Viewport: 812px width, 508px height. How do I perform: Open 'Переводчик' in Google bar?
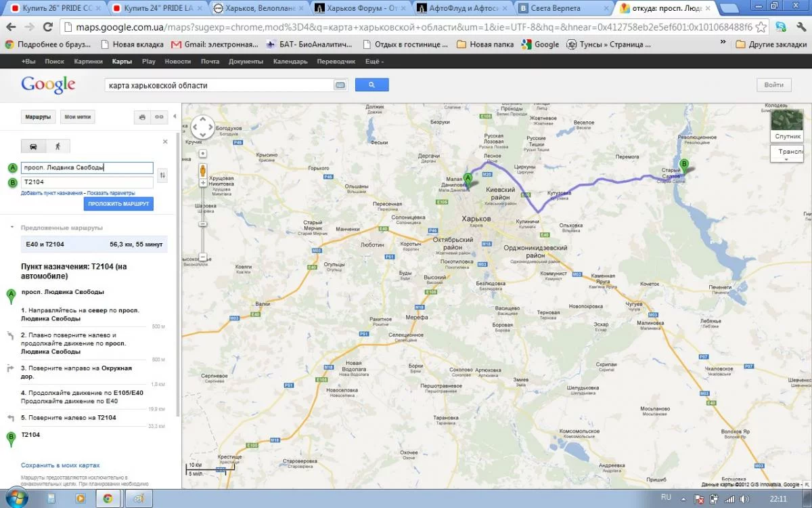click(x=336, y=61)
